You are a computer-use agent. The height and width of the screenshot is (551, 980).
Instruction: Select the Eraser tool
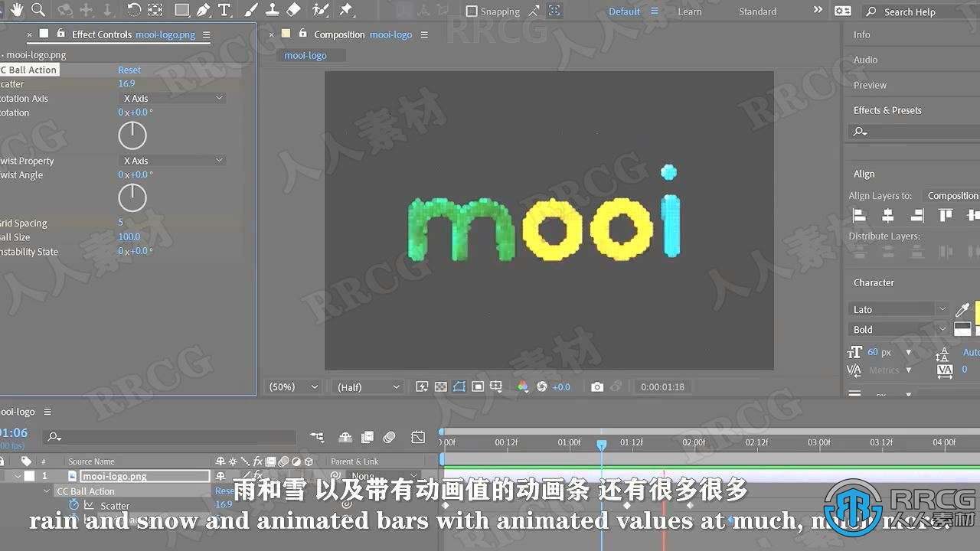(294, 10)
